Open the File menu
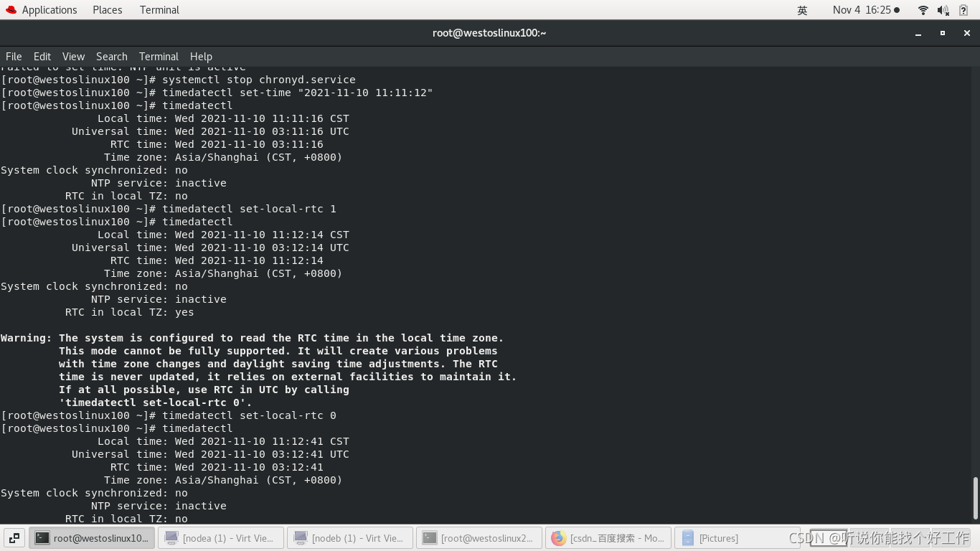Viewport: 980px width, 551px height. [x=14, y=57]
